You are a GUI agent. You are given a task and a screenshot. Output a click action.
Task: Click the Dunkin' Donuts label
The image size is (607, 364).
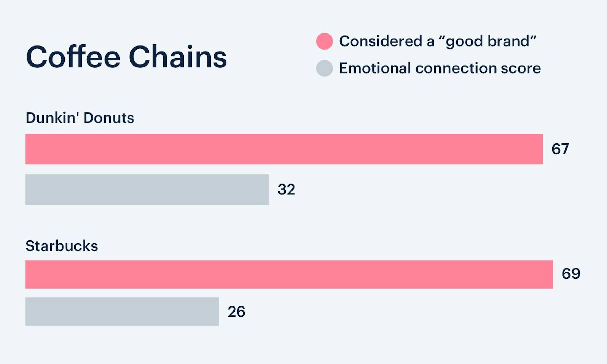(80, 118)
